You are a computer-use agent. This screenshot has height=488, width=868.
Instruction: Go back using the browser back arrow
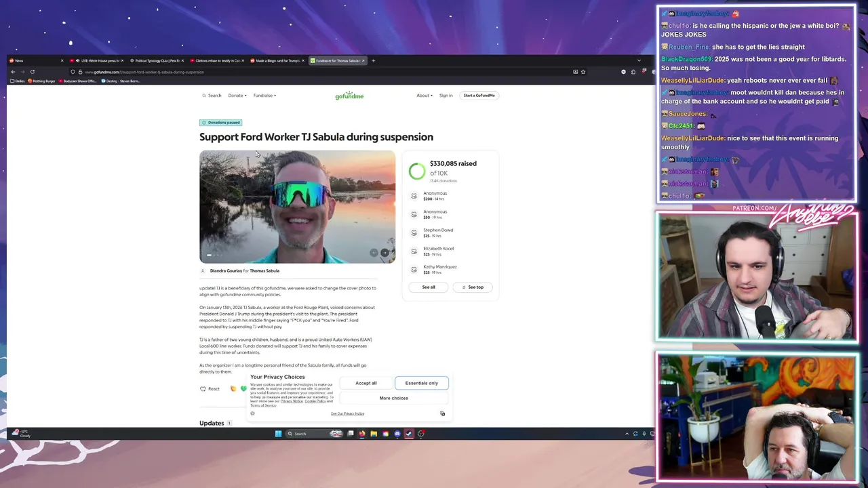tap(13, 72)
